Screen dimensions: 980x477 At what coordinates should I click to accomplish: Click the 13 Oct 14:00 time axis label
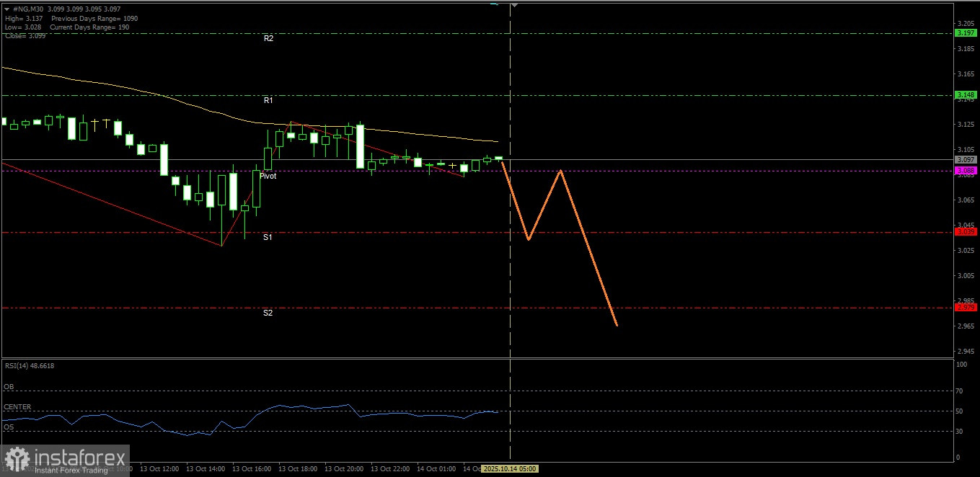[x=205, y=469]
